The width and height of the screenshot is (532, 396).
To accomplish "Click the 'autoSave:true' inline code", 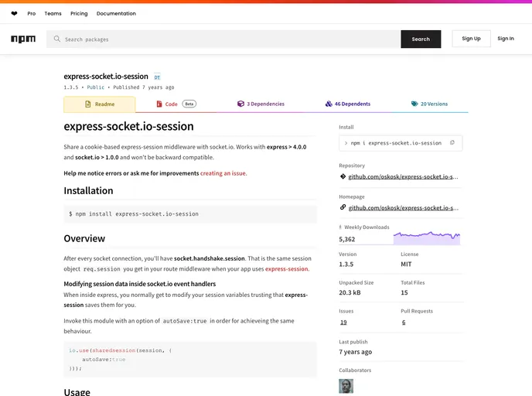I will (x=185, y=321).
